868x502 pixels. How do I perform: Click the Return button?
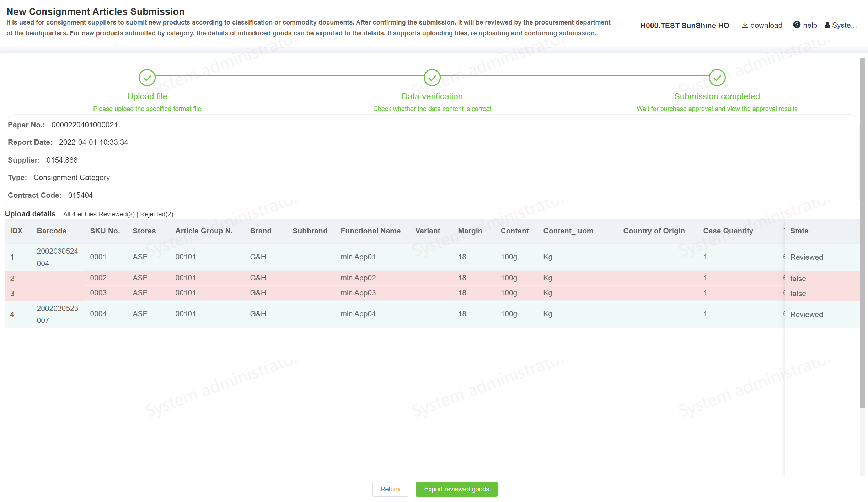pyautogui.click(x=390, y=489)
